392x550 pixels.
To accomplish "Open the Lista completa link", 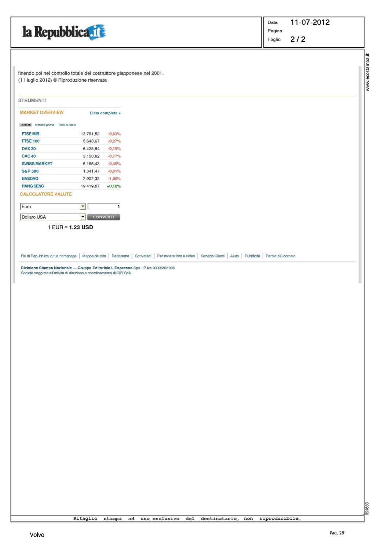I will point(105,113).
